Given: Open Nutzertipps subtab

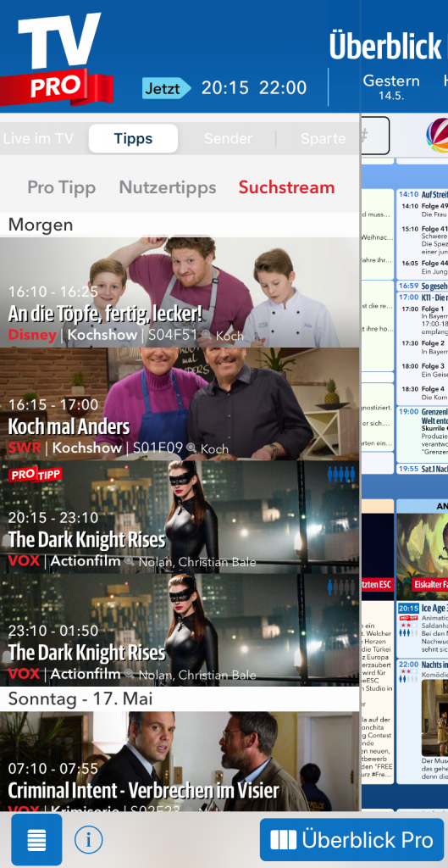Looking at the screenshot, I should (168, 187).
